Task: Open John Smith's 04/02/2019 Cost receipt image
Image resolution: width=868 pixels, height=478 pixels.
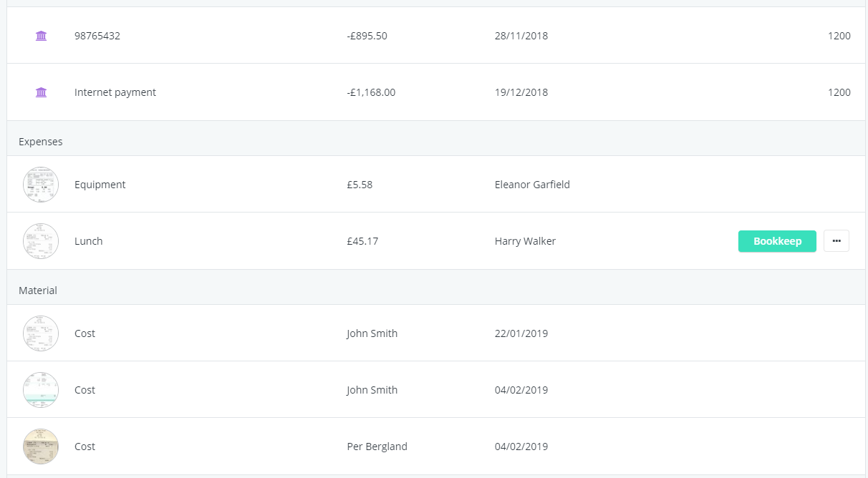Action: pyautogui.click(x=41, y=390)
